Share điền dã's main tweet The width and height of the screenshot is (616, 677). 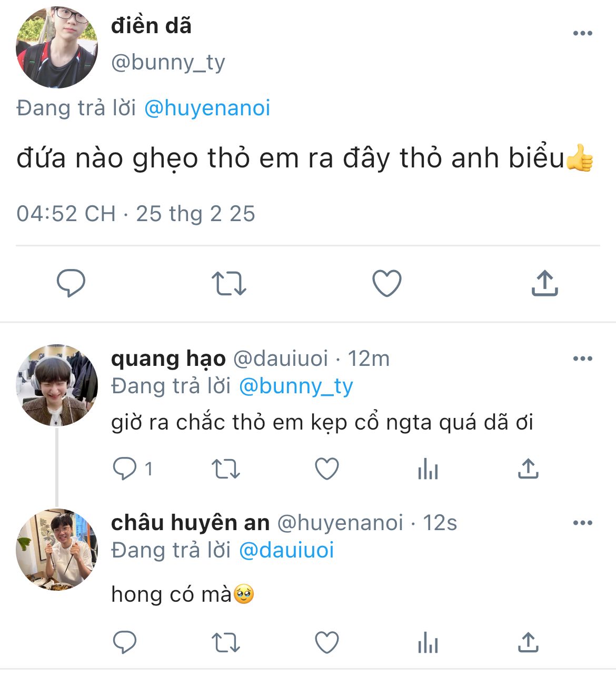click(x=544, y=283)
